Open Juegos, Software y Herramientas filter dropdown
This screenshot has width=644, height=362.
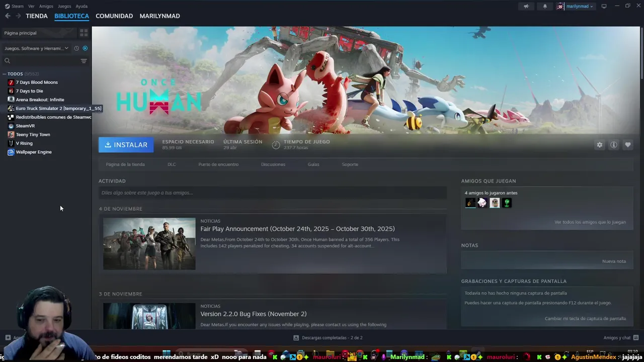click(36, 48)
